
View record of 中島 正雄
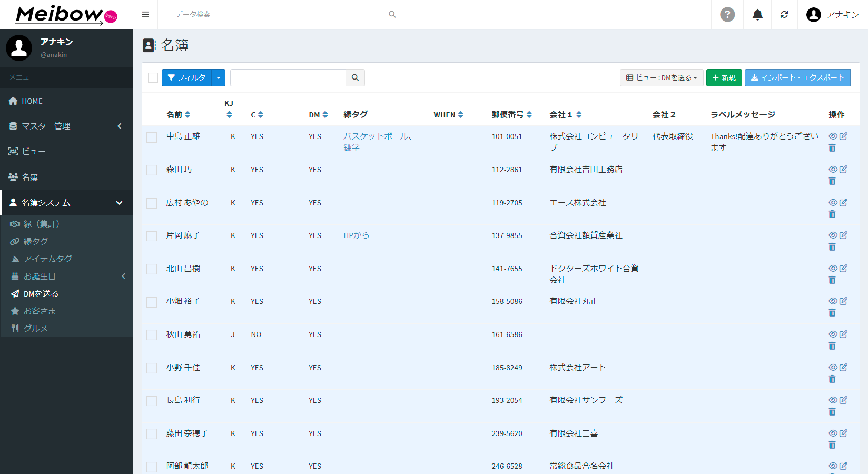pyautogui.click(x=833, y=136)
